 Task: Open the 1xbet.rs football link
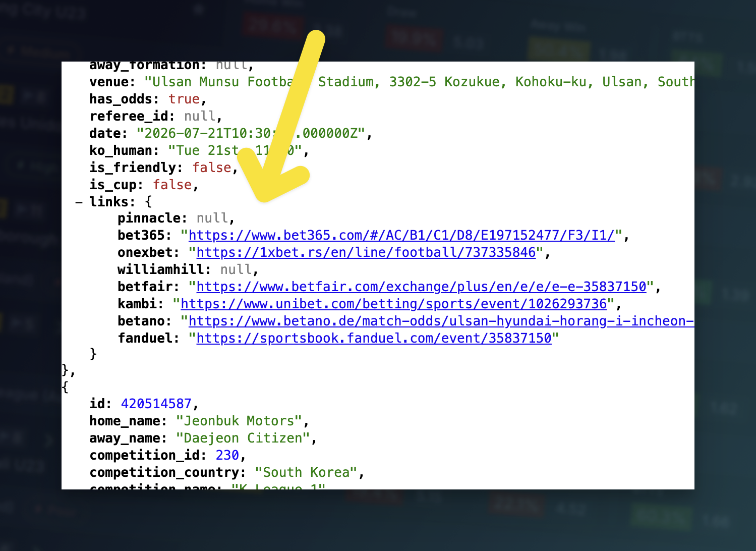click(366, 253)
